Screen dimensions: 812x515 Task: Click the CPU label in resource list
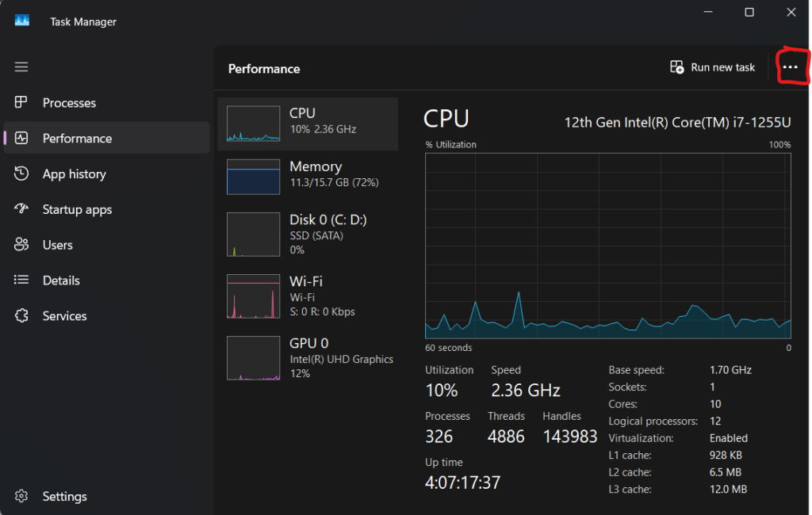pos(302,113)
